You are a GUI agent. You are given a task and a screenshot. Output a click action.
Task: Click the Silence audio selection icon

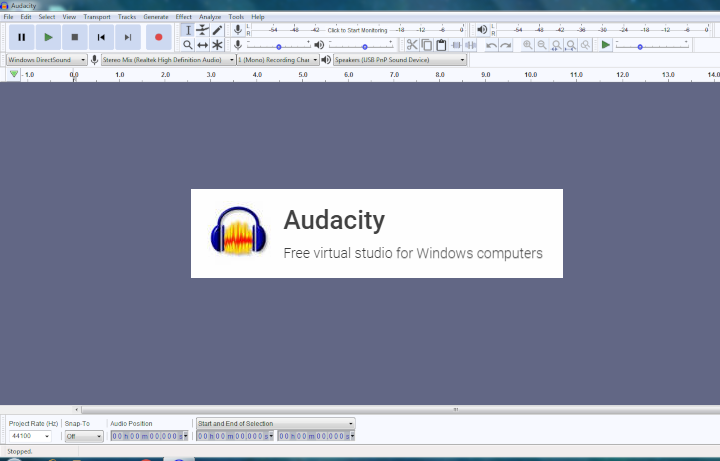coord(470,45)
